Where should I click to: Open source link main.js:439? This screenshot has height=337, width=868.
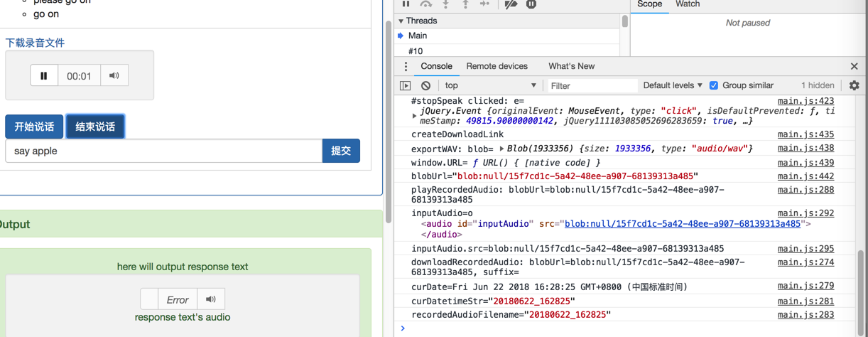tap(805, 163)
